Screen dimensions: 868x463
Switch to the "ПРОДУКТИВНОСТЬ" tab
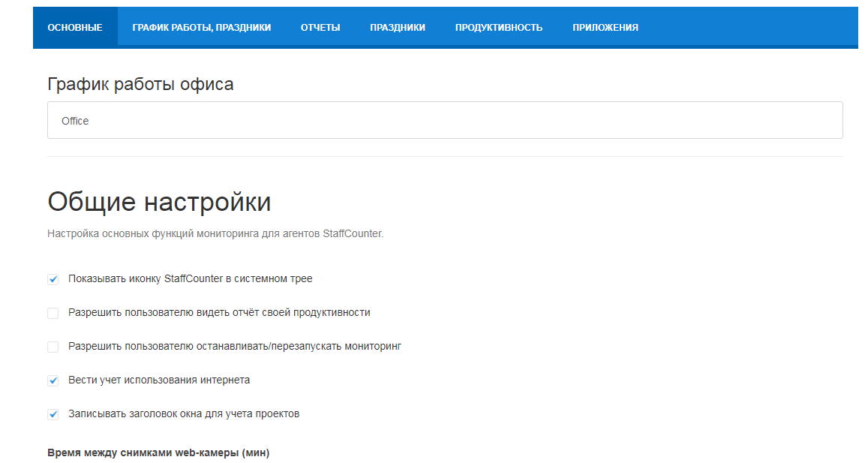pyautogui.click(x=497, y=26)
